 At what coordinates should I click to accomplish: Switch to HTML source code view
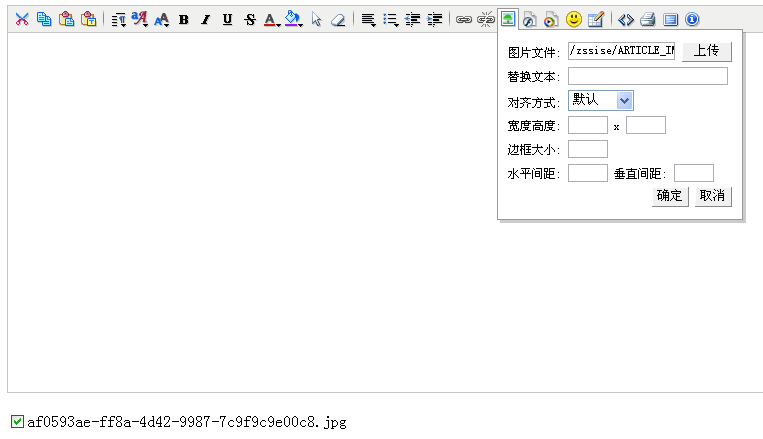click(x=626, y=19)
